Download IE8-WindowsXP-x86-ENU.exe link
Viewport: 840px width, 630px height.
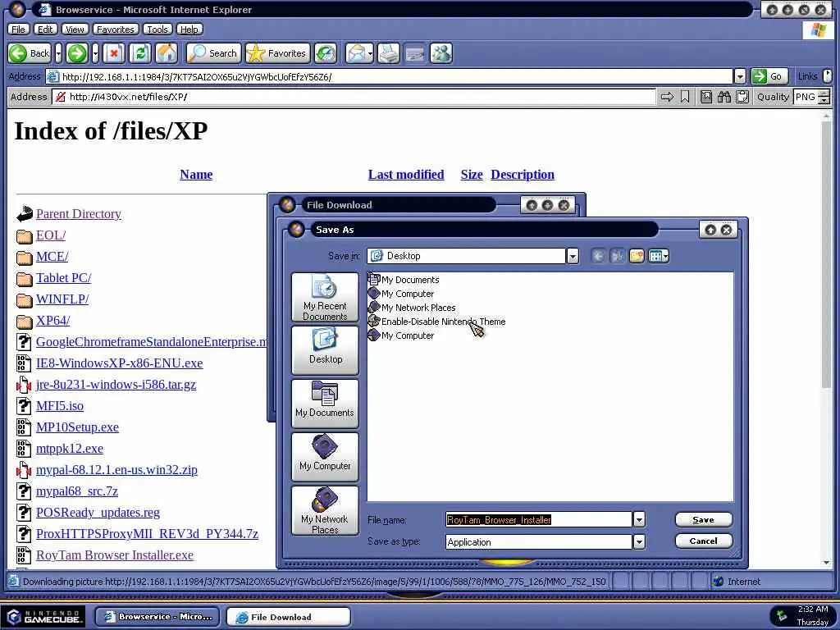tap(120, 363)
